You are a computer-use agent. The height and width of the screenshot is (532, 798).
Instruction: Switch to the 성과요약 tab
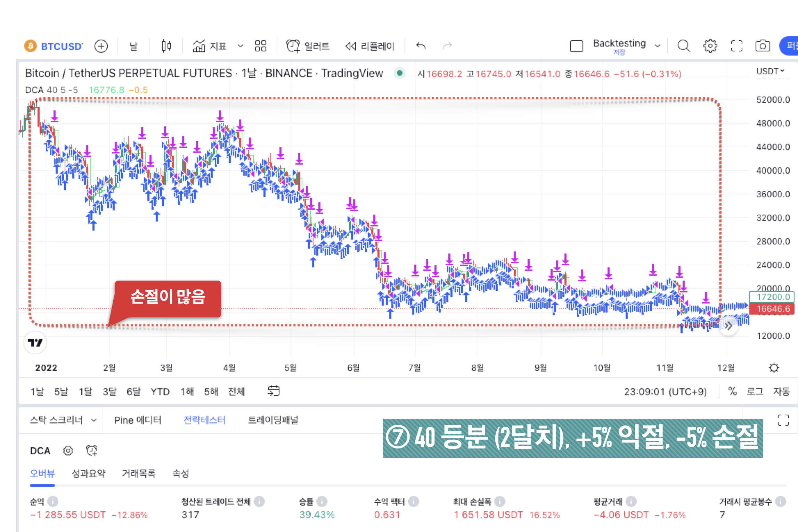(x=89, y=473)
